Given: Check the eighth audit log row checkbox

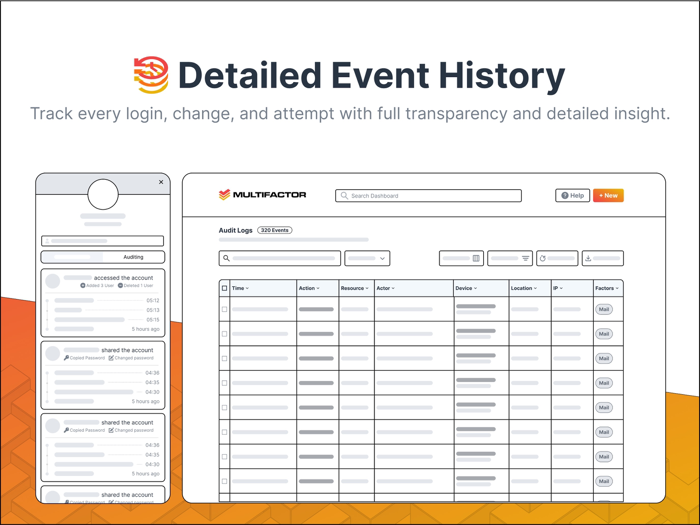Looking at the screenshot, I should [225, 481].
